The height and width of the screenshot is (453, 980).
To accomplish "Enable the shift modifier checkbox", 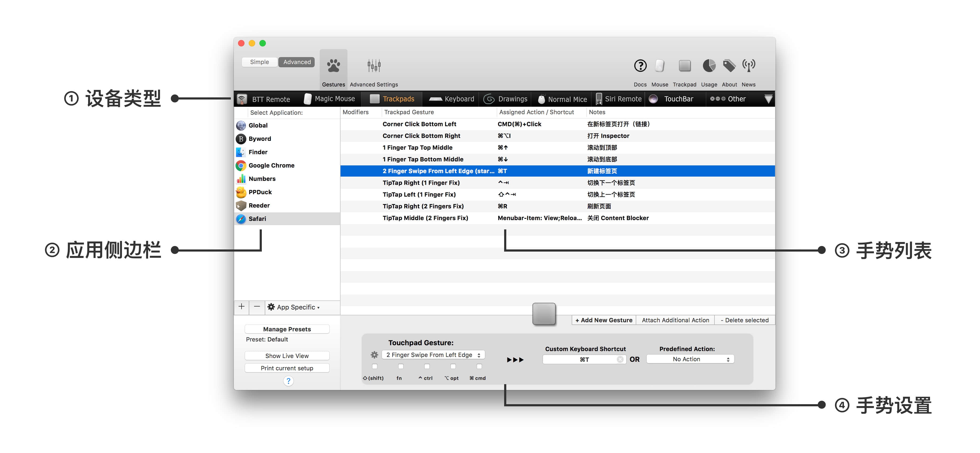I will 375,366.
